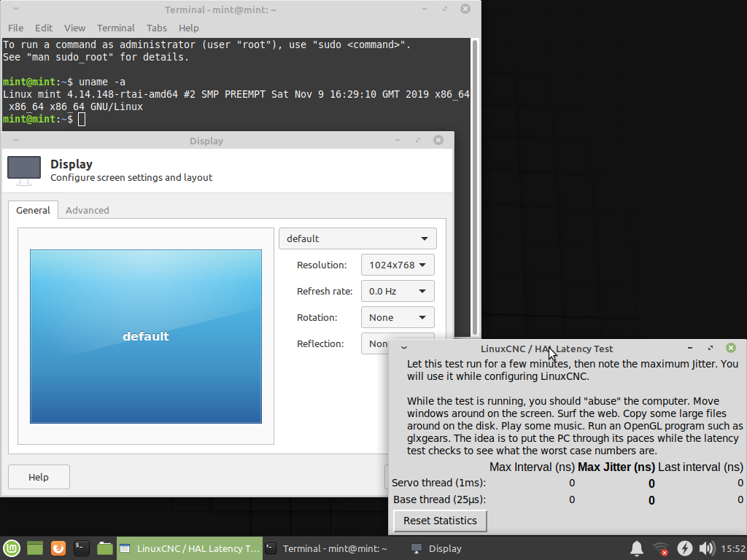The image size is (747, 560).
Task: Open the network status tray icon
Action: [x=661, y=548]
